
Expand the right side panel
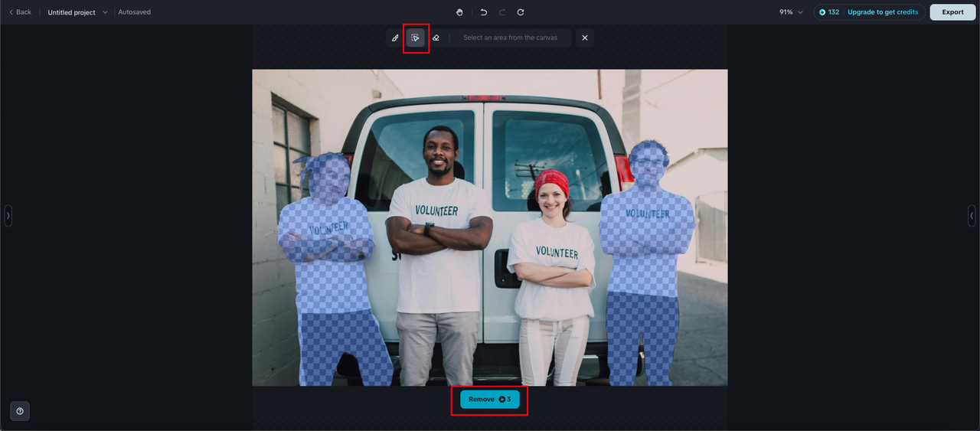tap(972, 216)
